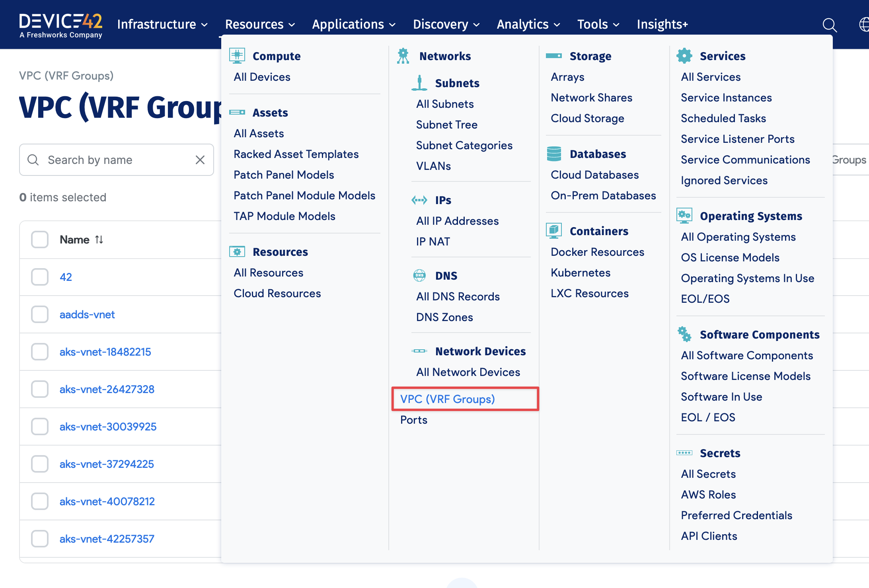Open the aks-vnet-18482215 link
The width and height of the screenshot is (869, 588).
point(105,352)
